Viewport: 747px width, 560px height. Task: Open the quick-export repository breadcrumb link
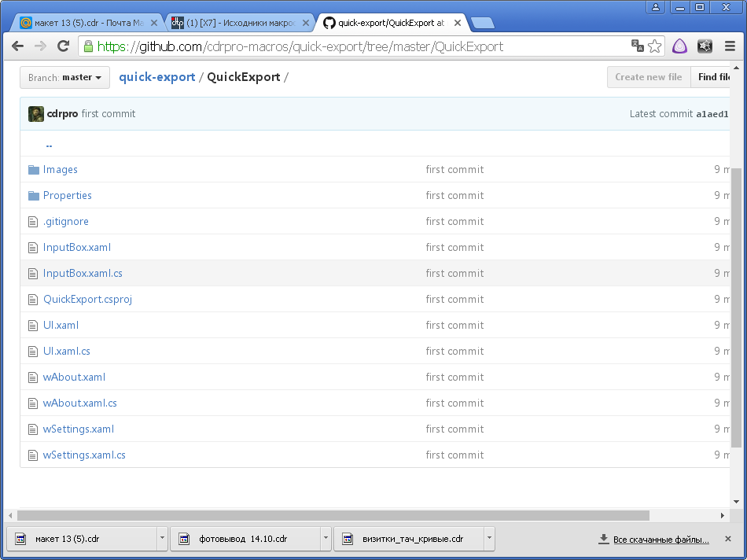(156, 77)
